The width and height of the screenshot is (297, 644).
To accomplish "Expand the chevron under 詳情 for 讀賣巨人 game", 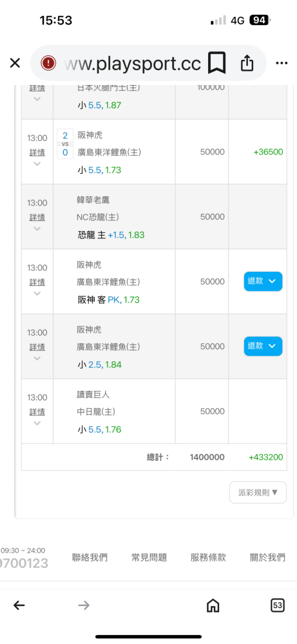I will point(37,423).
